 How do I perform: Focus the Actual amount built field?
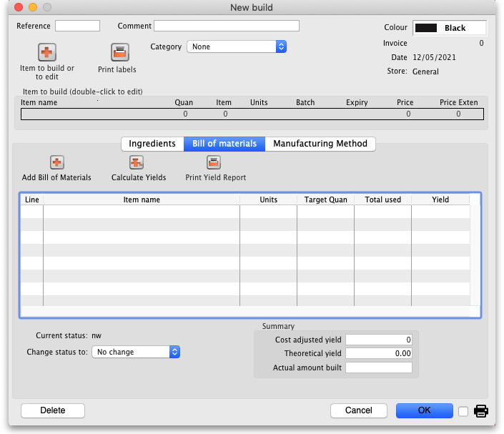pos(379,368)
